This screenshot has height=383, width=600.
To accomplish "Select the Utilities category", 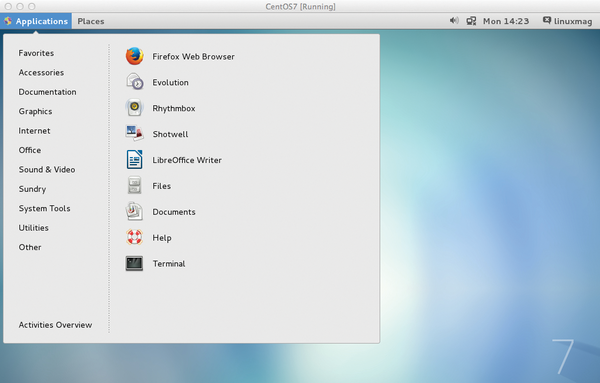I will tap(34, 228).
